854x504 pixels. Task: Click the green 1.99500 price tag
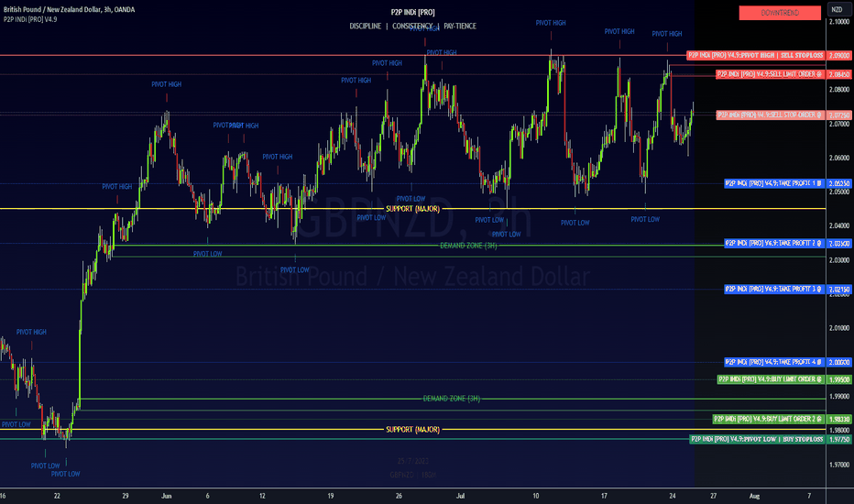coord(839,379)
